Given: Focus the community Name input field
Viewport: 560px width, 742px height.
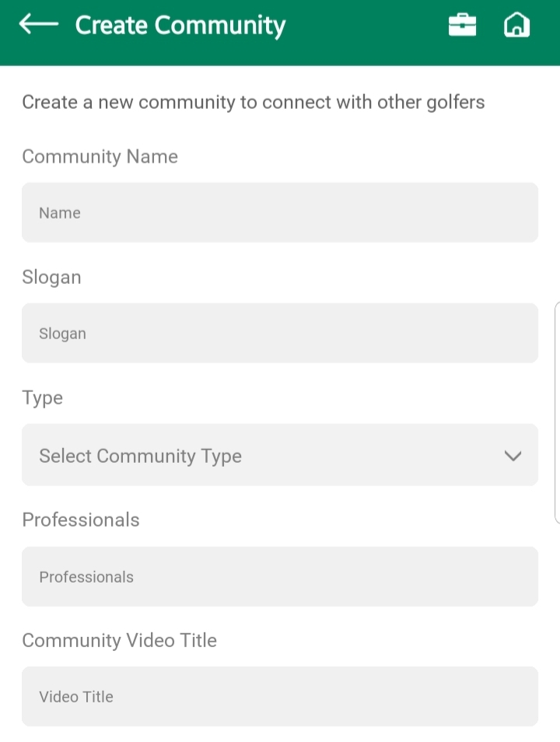Looking at the screenshot, I should 280,212.
